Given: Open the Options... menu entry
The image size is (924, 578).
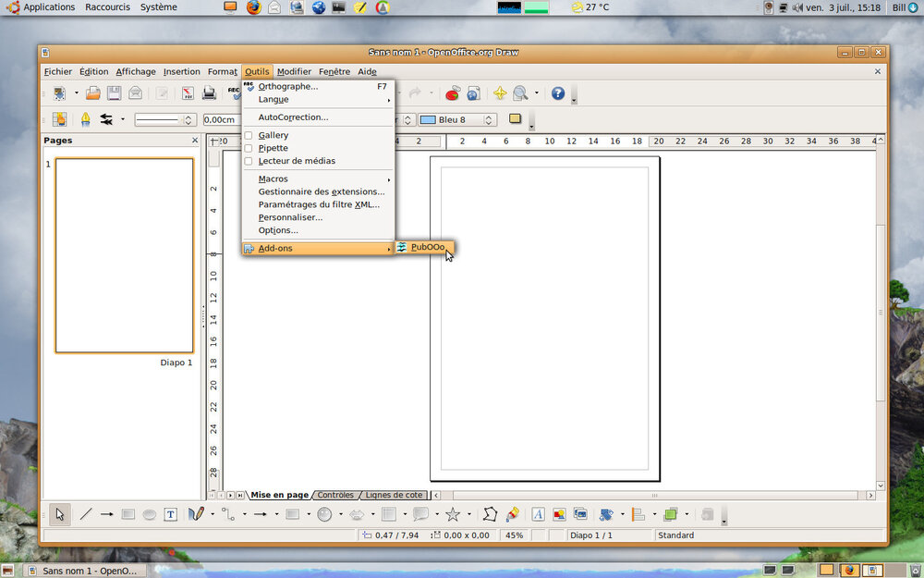Looking at the screenshot, I should point(278,230).
